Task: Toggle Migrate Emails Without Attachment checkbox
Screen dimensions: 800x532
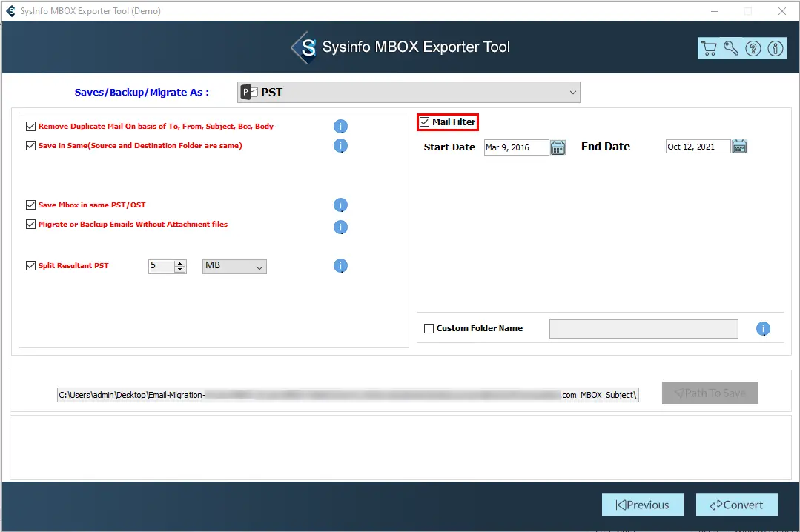Action: tap(30, 225)
